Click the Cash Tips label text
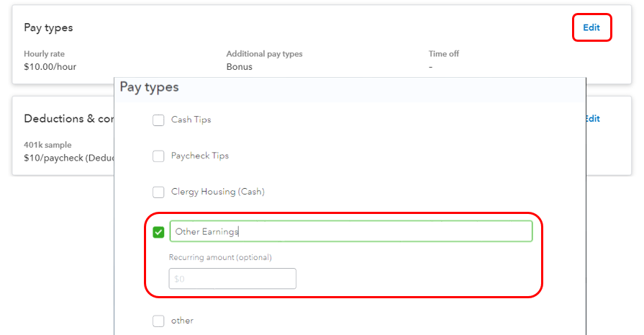 coord(191,120)
